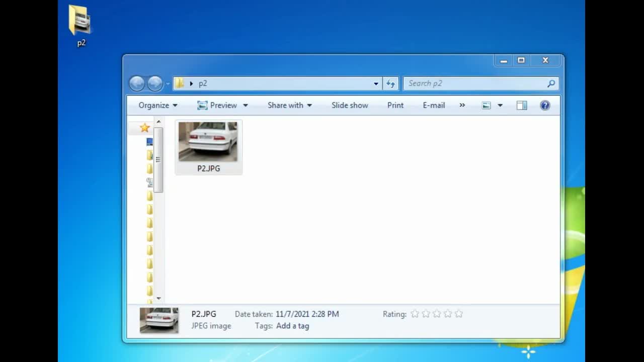
Task: Click the Favorites star in navigation pane
Action: coord(144,128)
